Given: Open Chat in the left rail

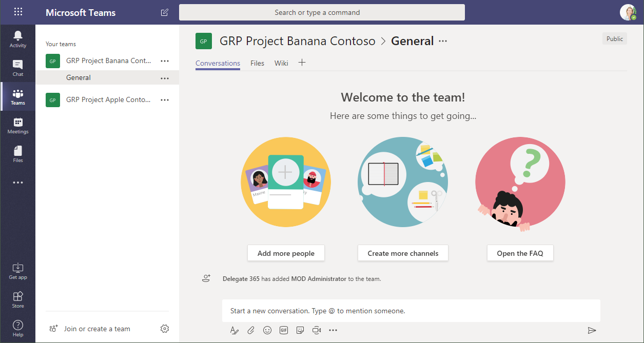Looking at the screenshot, I should [18, 68].
